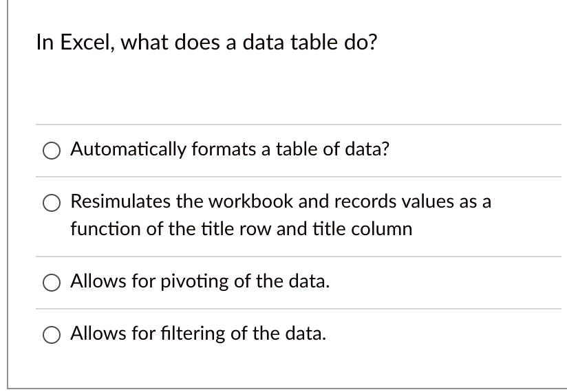Viewport: 567px width, 392px height.
Task: Click the 'Allows for filtering of the data.' label
Action: tap(198, 334)
